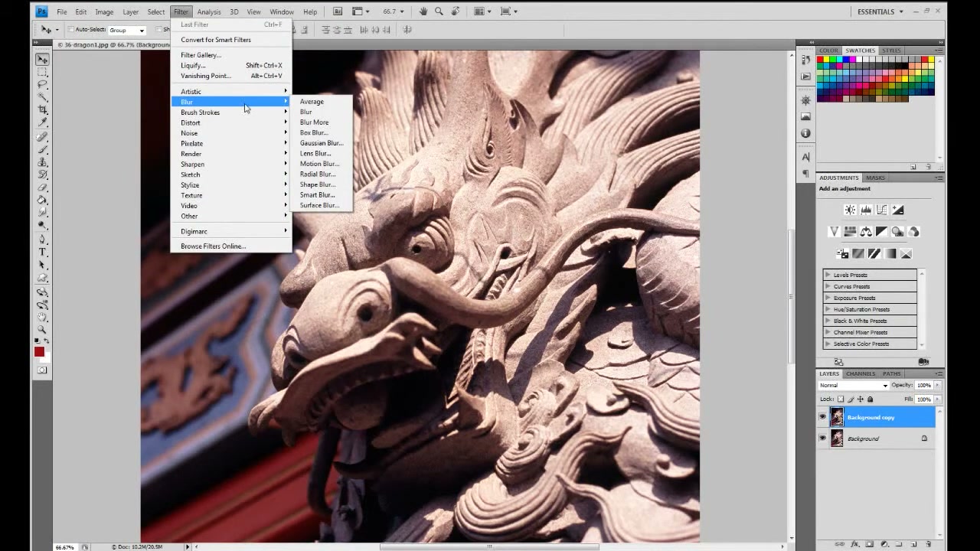
Task: Select the Brush tool
Action: click(43, 149)
